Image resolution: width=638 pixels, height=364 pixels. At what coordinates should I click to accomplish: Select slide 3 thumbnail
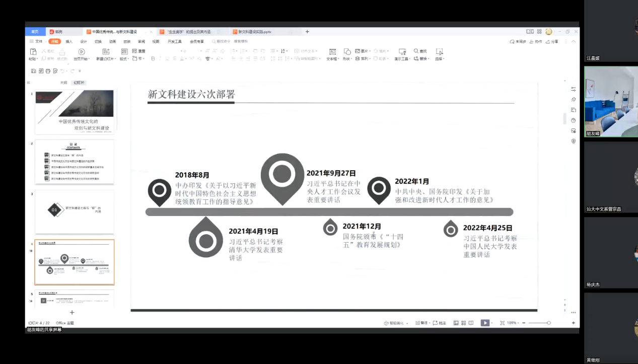pyautogui.click(x=74, y=211)
